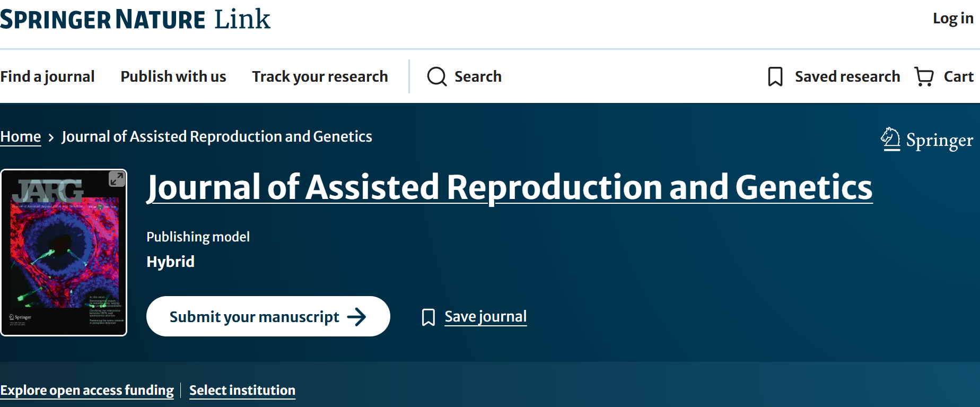Open the Cart link
Image resolution: width=980 pixels, height=407 pixels.
tap(959, 76)
